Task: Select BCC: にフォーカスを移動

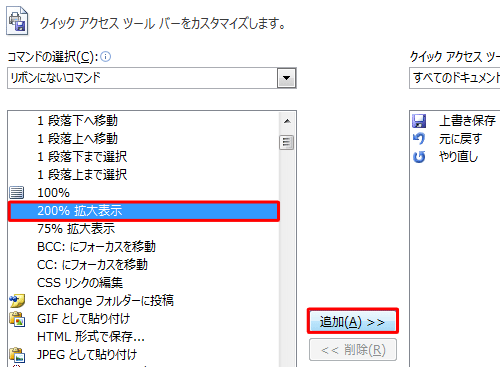Action: pos(96,247)
